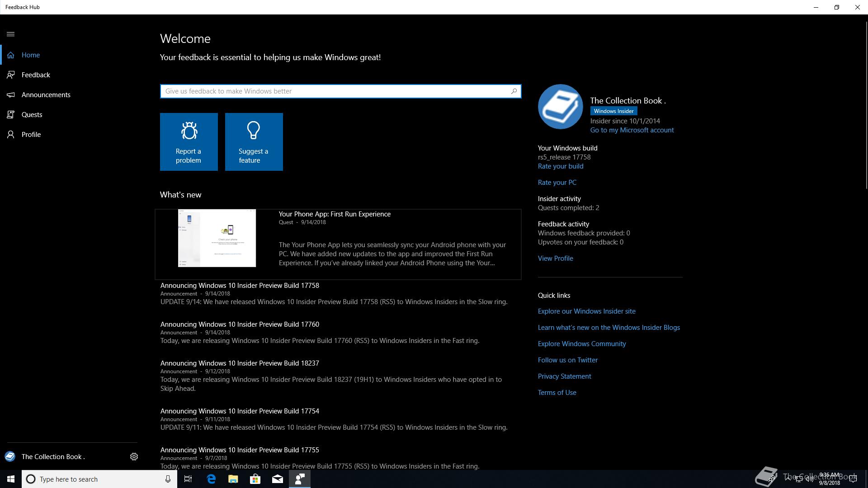This screenshot has height=488, width=868.
Task: Click Report a problem tile
Action: (x=189, y=142)
